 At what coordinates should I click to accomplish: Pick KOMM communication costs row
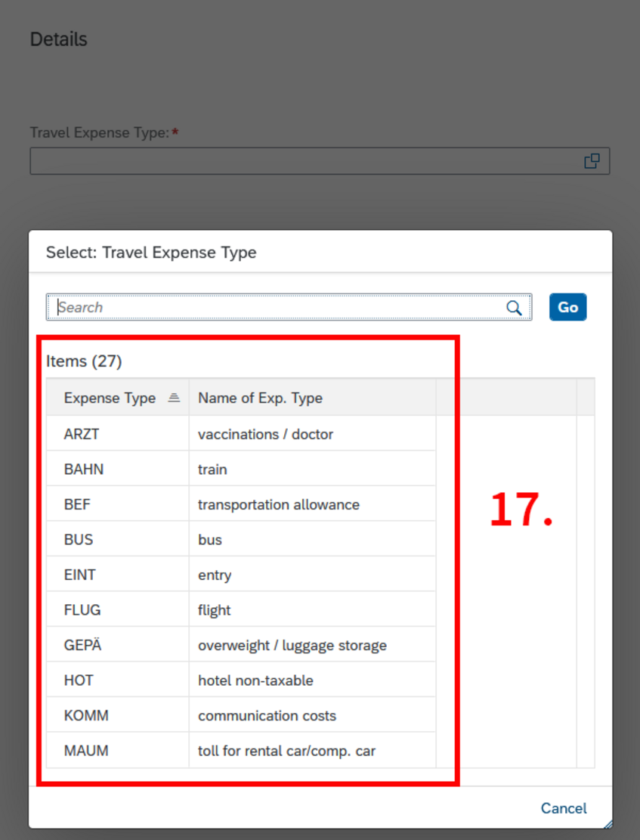point(320,715)
